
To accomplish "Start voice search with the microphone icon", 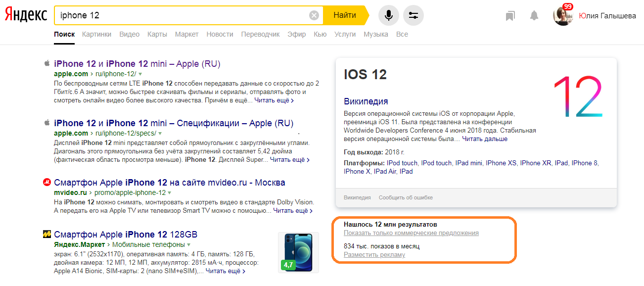I will (389, 15).
